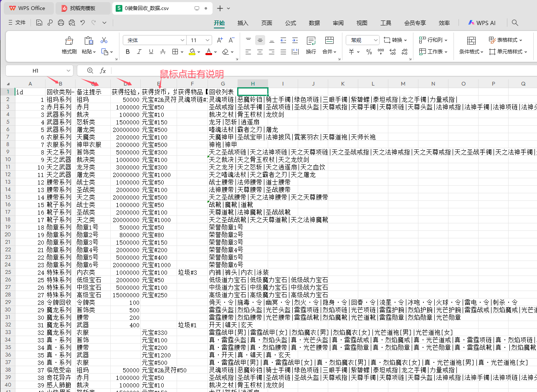537x392 pixels.
Task: Click the Print icon in quick access toolbar
Action: (x=61, y=23)
